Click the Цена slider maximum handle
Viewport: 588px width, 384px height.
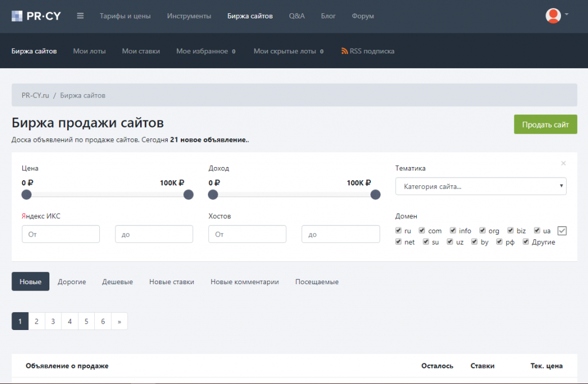[188, 195]
